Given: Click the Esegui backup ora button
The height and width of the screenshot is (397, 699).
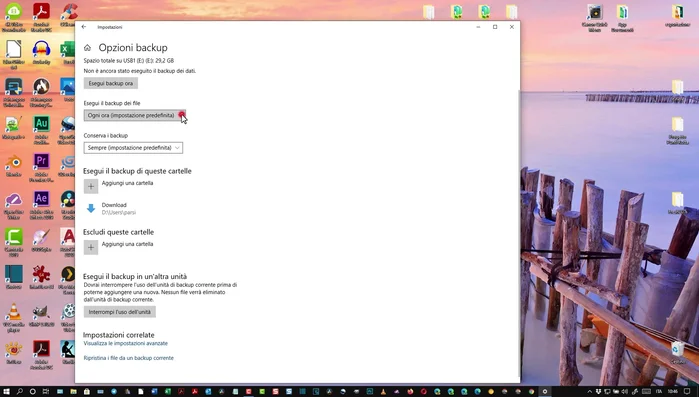Looking at the screenshot, I should pos(111,83).
